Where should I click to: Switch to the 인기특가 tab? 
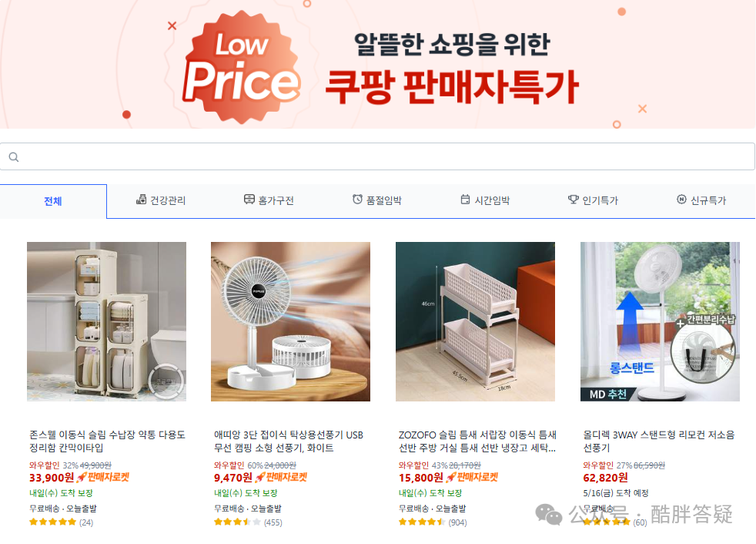593,200
